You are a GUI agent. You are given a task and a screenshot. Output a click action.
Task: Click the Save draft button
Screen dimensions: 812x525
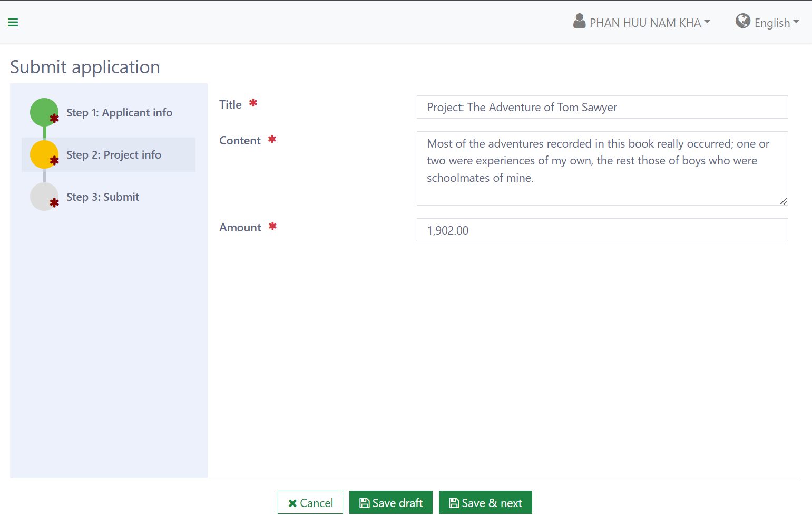click(x=391, y=502)
